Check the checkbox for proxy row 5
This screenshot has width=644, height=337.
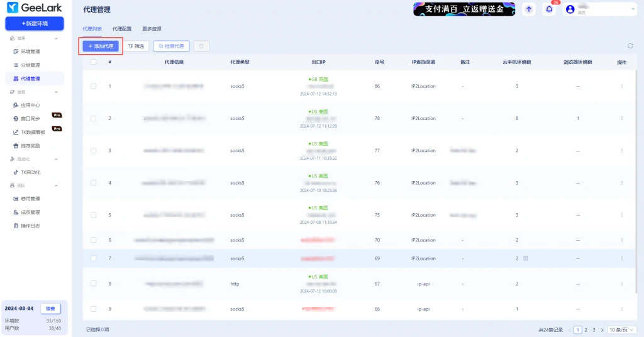pyautogui.click(x=94, y=215)
